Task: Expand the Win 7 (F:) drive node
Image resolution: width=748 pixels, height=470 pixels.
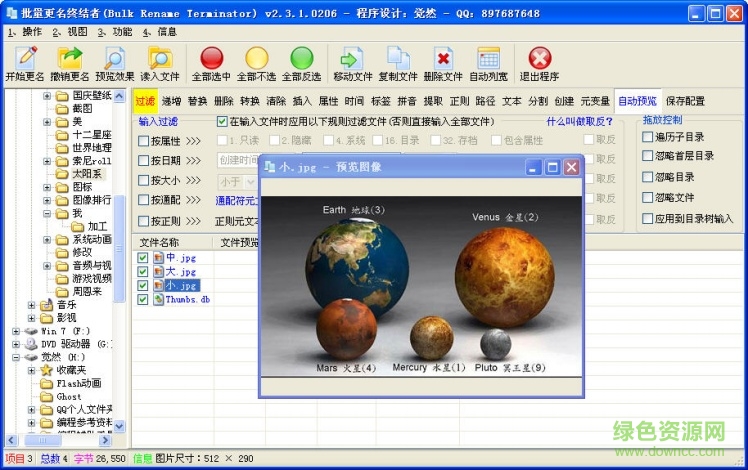Action: click(17, 331)
